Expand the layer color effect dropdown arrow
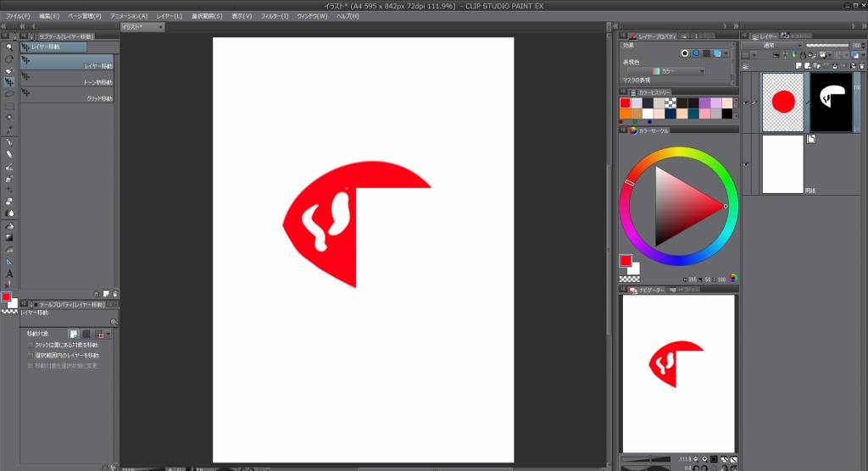 pyautogui.click(x=727, y=53)
